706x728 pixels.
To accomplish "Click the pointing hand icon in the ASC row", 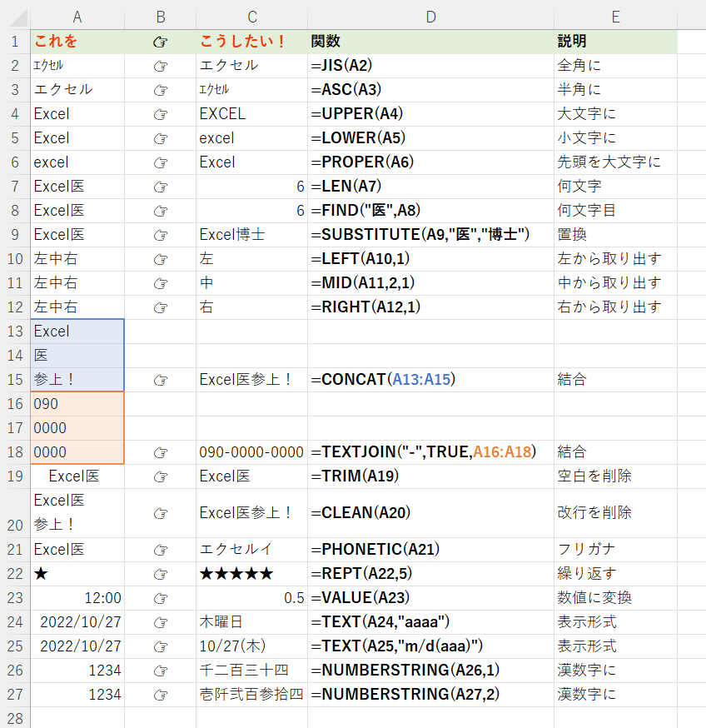I will tap(160, 90).
